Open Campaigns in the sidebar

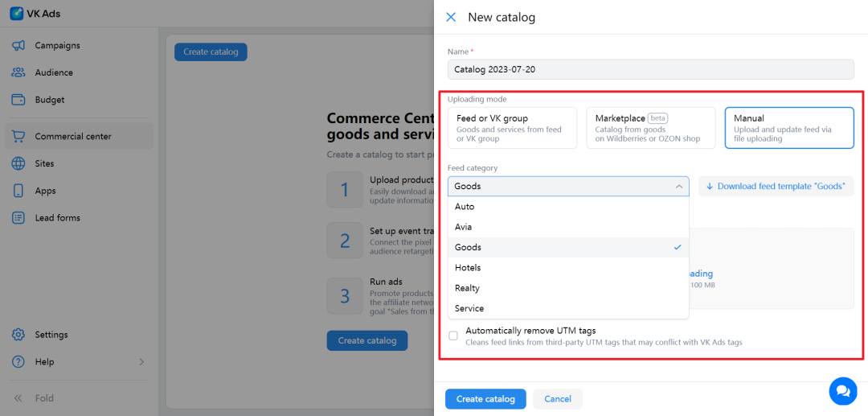point(79,45)
